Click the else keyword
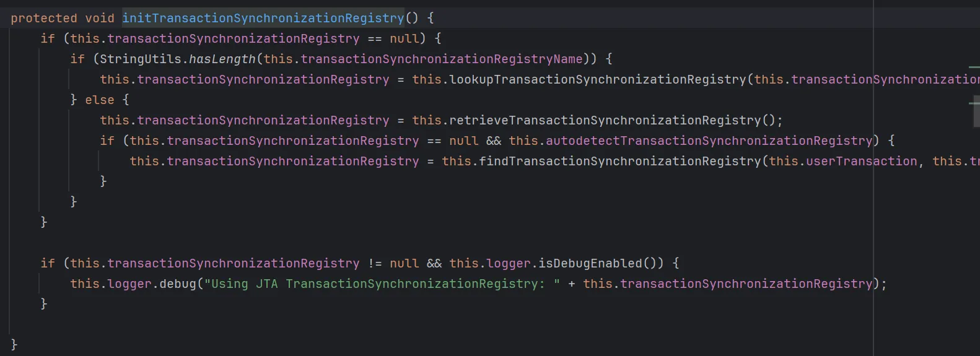 point(100,100)
